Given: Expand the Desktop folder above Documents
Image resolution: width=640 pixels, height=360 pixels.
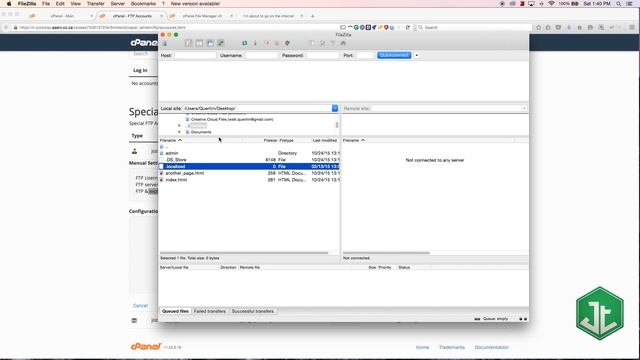Looking at the screenshot, I should coord(179,126).
